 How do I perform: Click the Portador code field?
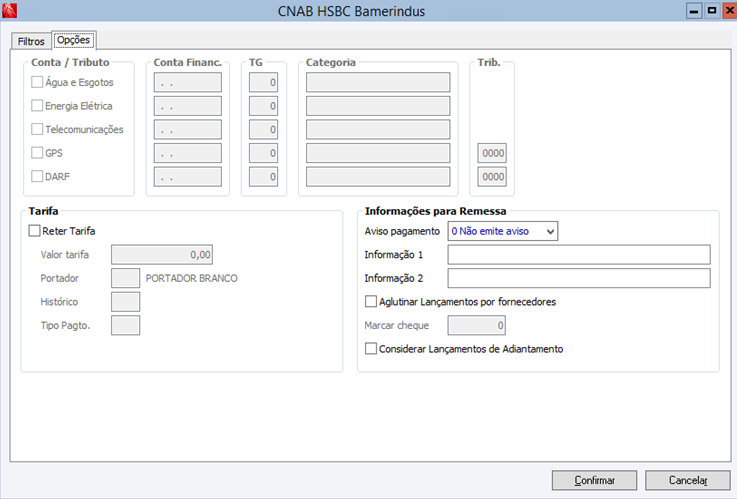click(126, 278)
